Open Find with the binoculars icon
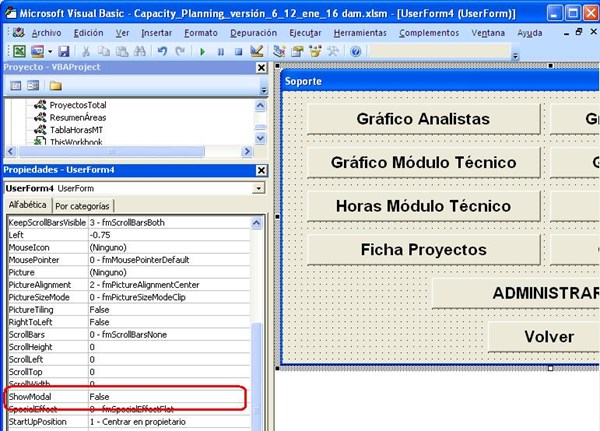600x431 pixels. [x=140, y=51]
